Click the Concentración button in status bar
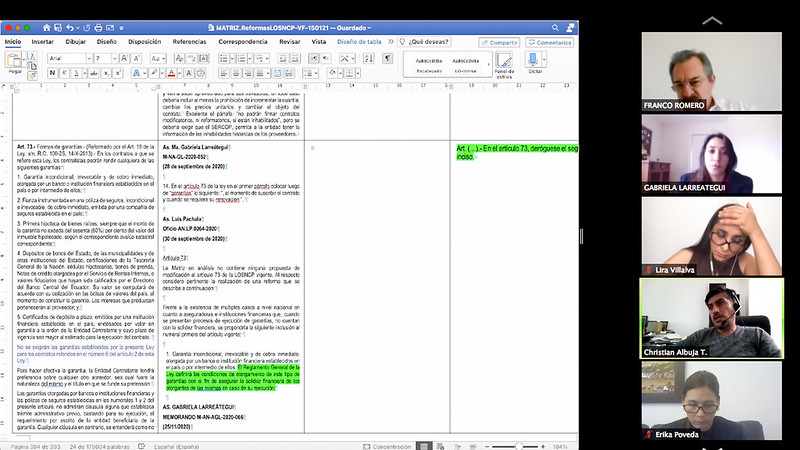 click(387, 446)
